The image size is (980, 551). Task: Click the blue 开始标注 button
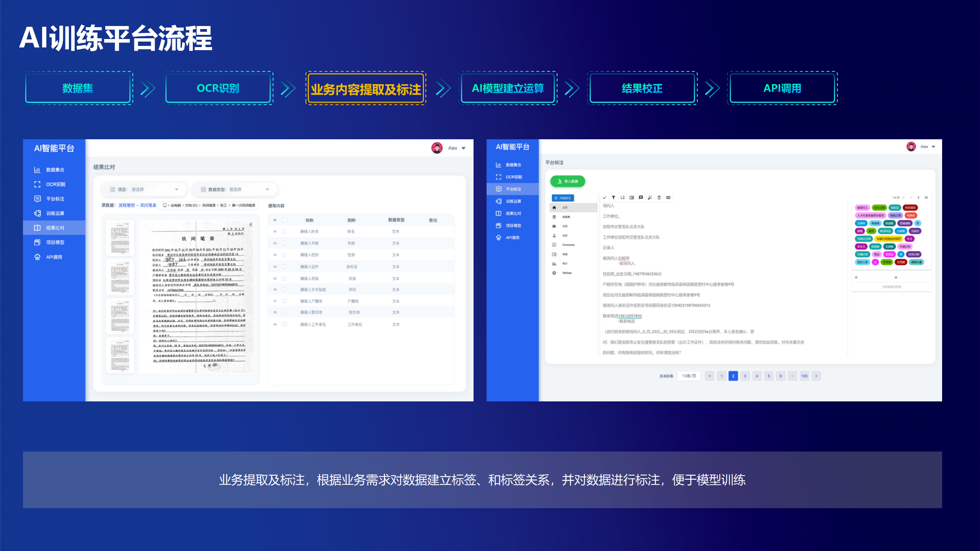tap(563, 198)
